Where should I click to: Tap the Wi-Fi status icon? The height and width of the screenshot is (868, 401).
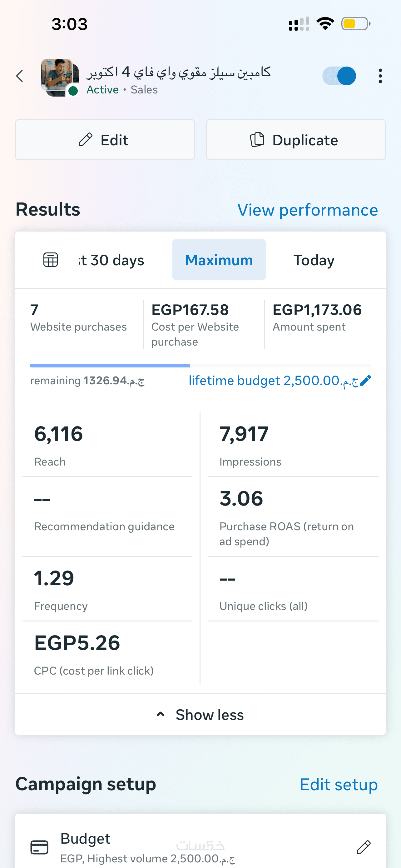[x=325, y=24]
